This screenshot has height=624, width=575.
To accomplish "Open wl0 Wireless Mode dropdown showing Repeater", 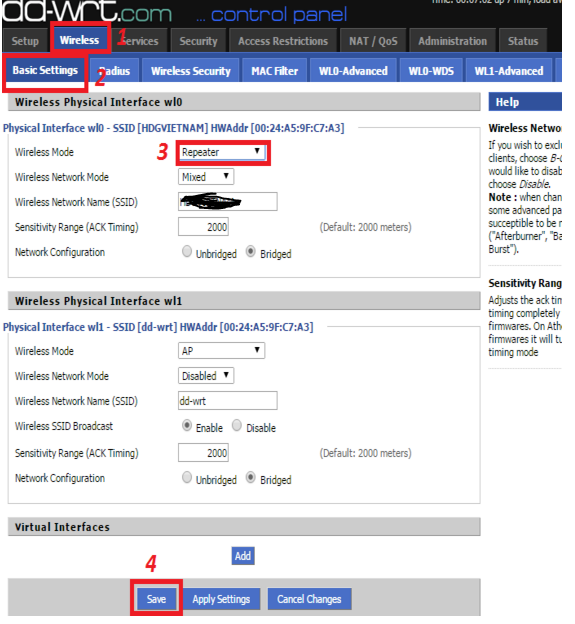I will 222,152.
